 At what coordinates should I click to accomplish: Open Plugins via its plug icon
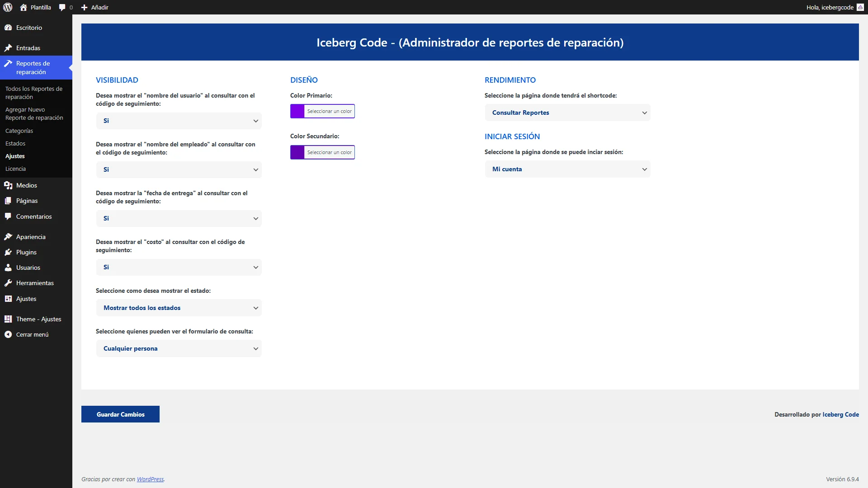8,252
